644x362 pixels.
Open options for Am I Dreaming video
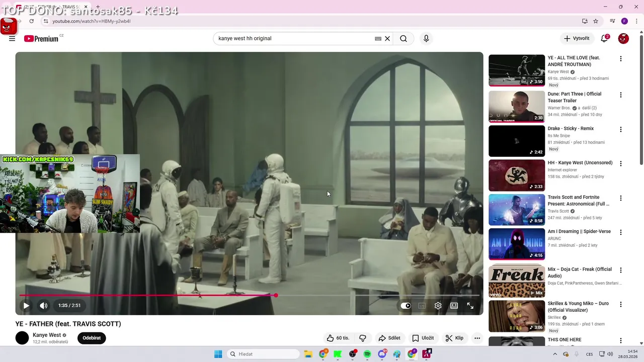[x=621, y=232]
